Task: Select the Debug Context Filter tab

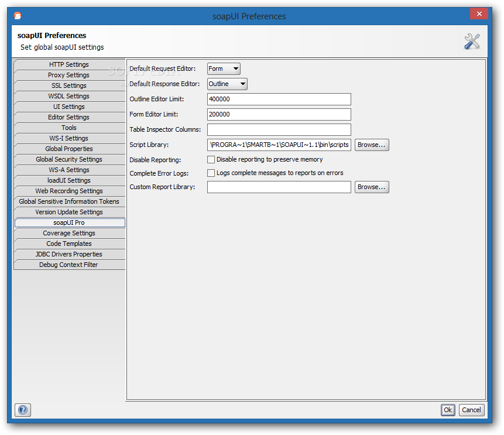Action: (x=69, y=265)
